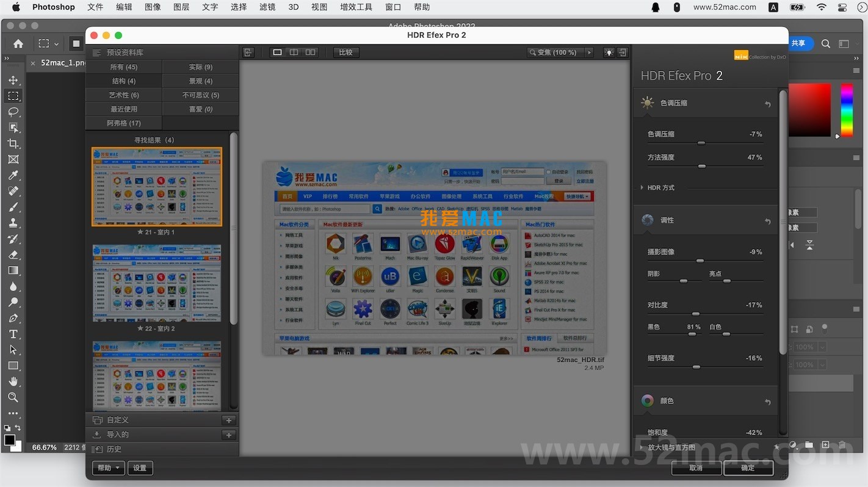Image resolution: width=868 pixels, height=487 pixels.
Task: Add a custom preset with 自定义 plus
Action: click(x=229, y=420)
